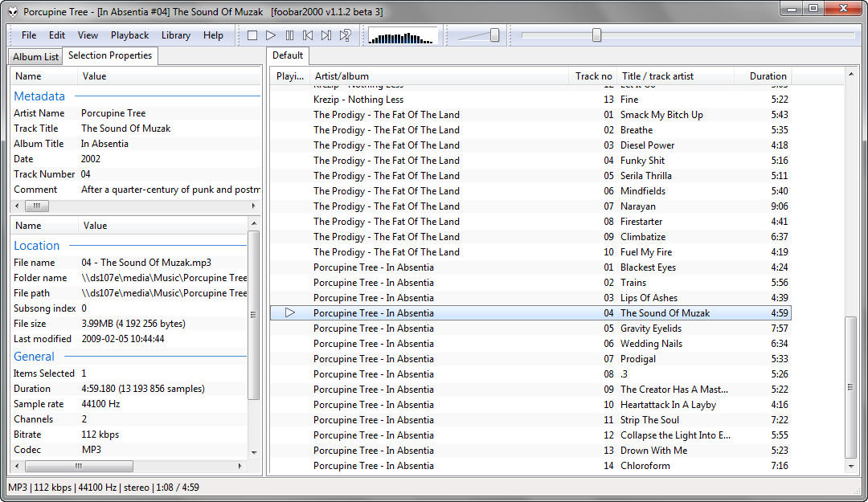This screenshot has height=502, width=868.
Task: Open the File menu
Action: point(29,35)
